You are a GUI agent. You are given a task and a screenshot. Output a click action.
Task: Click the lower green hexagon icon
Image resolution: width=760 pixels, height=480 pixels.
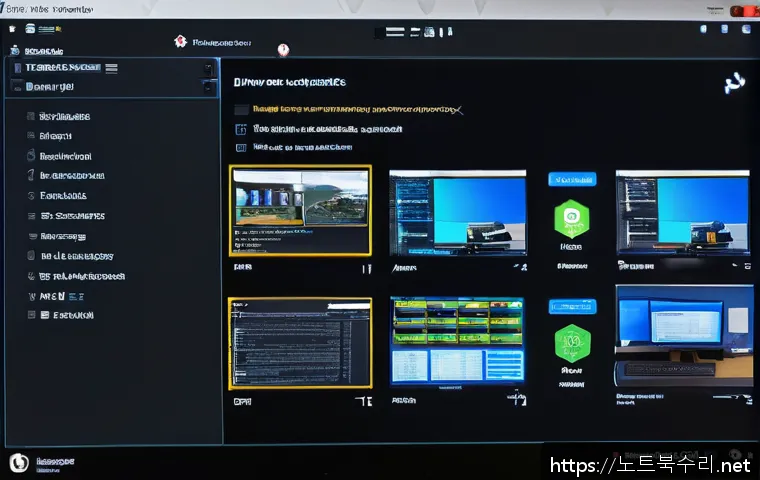[571, 343]
